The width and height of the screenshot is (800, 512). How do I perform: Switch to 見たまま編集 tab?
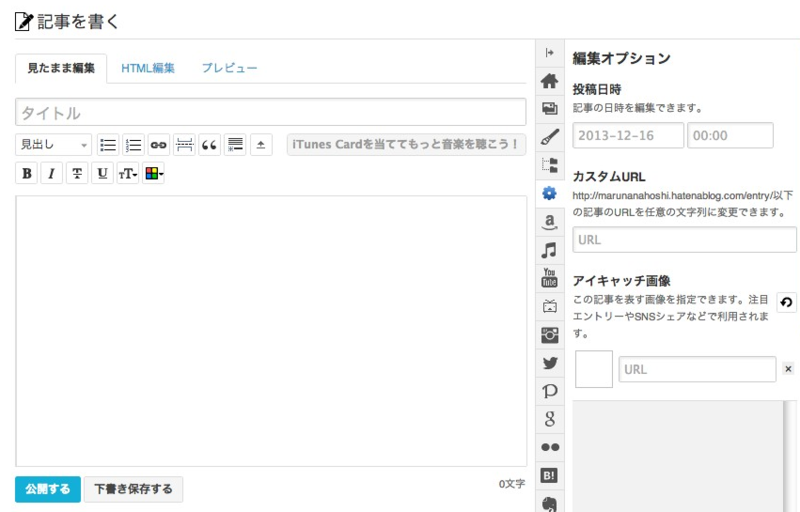click(61, 68)
